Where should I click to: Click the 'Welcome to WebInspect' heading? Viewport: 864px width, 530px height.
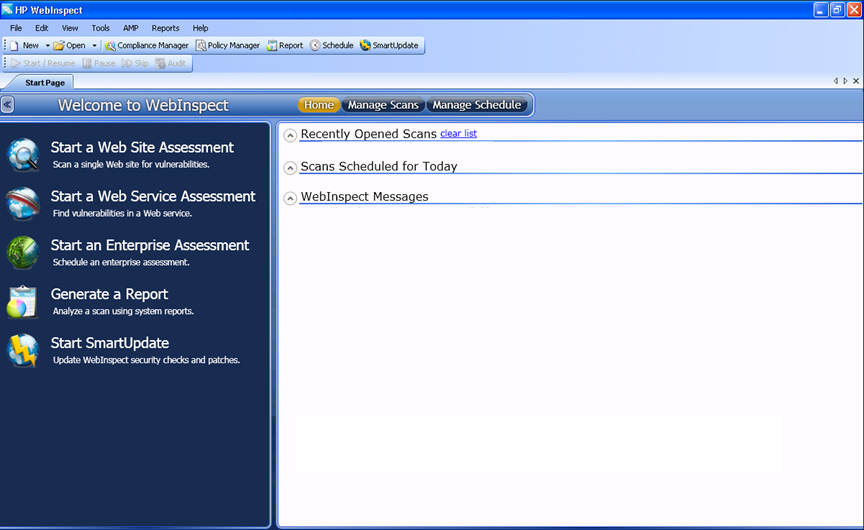143,105
